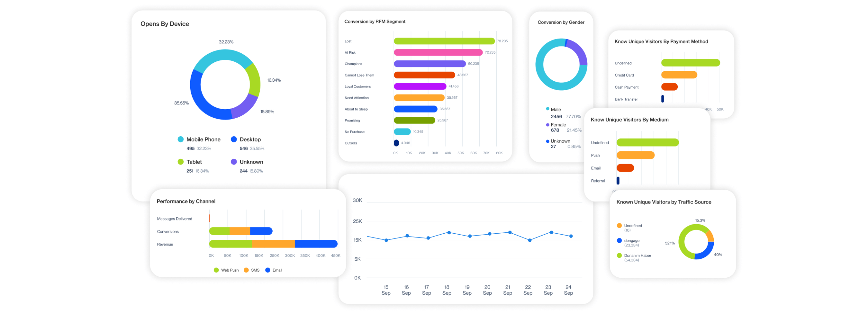
Task: Click the Tablet legend color dot
Action: 180,161
